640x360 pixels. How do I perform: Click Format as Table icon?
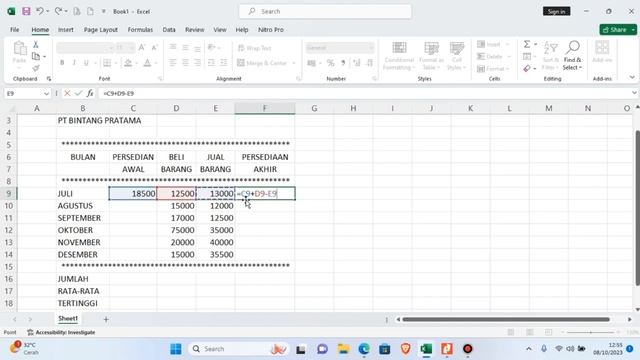pyautogui.click(x=431, y=48)
